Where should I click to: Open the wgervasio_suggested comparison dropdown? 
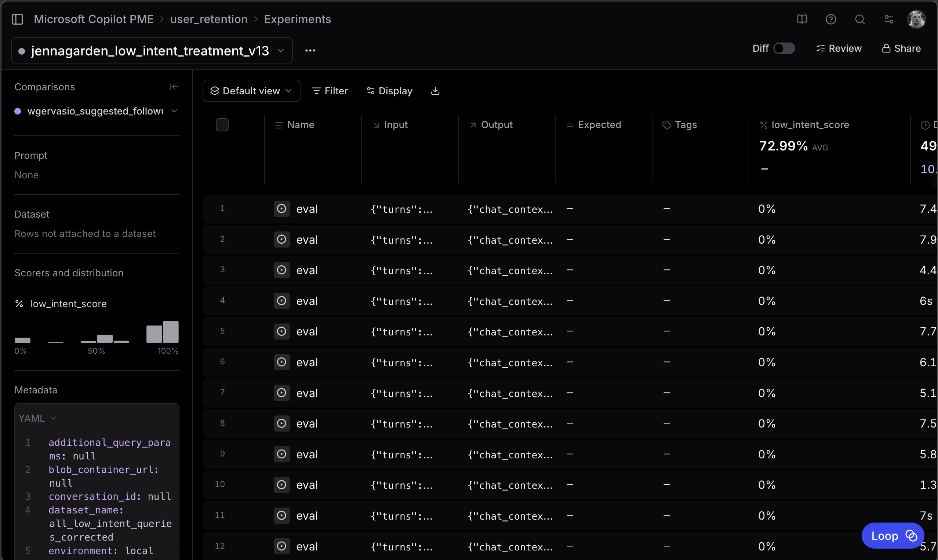(175, 110)
